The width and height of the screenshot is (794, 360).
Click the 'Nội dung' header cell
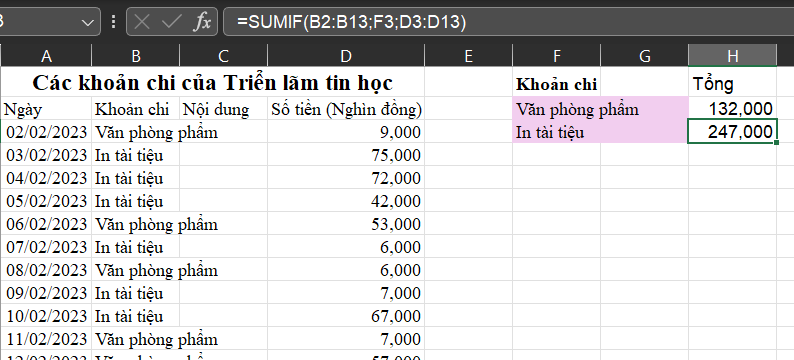pos(223,109)
